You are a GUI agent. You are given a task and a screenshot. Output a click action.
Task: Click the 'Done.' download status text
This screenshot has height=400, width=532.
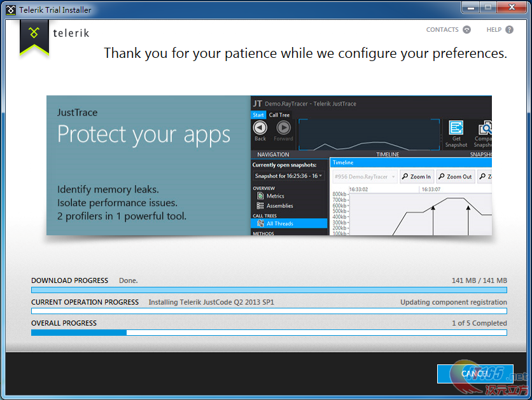click(129, 280)
